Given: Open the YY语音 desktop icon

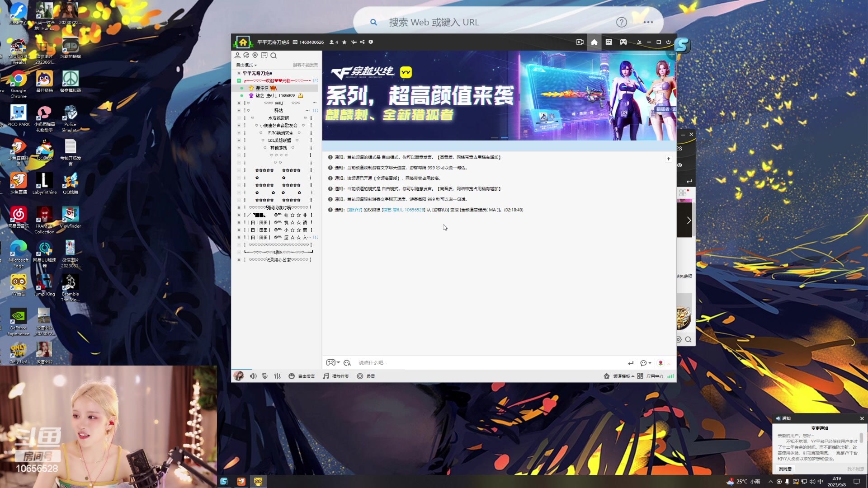Looking at the screenshot, I should [19, 285].
